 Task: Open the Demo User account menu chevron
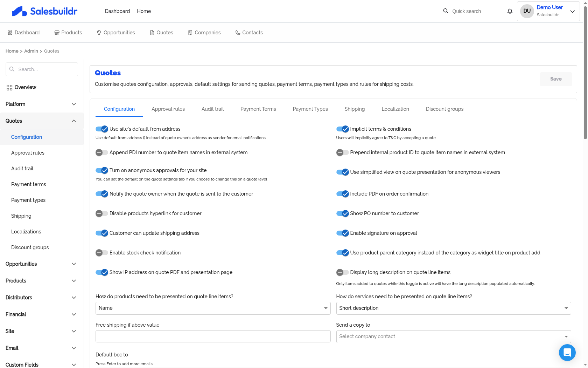573,11
